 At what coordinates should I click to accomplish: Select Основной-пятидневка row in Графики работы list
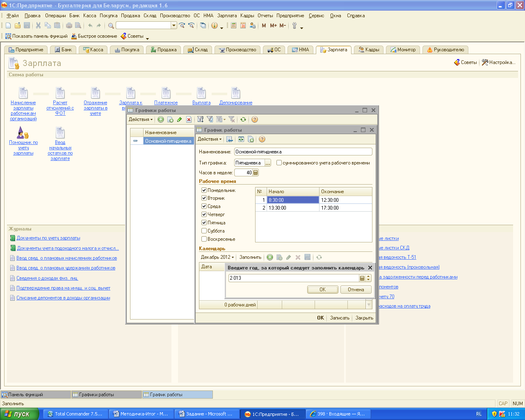pos(169,141)
